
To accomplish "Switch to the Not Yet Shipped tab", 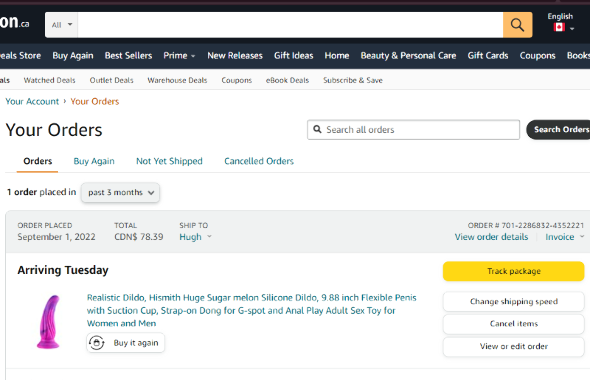I will click(169, 161).
